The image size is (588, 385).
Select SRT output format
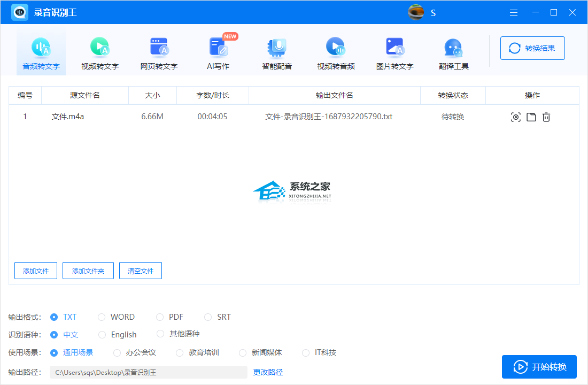click(208, 317)
